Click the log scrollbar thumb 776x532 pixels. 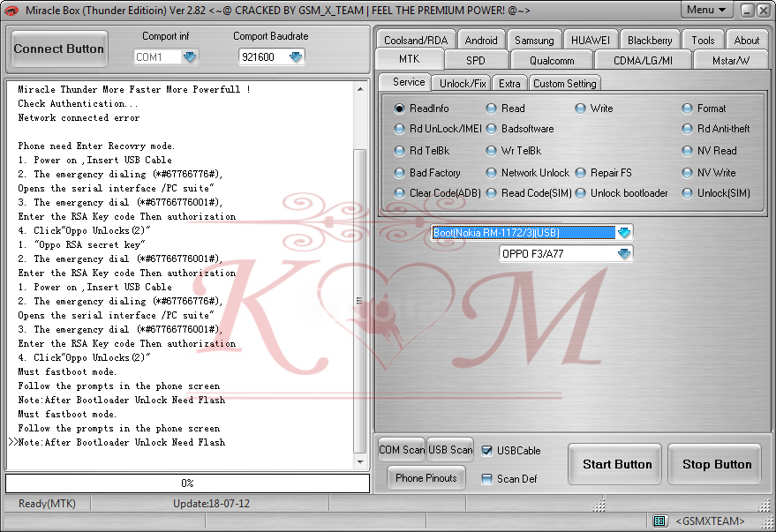pos(360,301)
